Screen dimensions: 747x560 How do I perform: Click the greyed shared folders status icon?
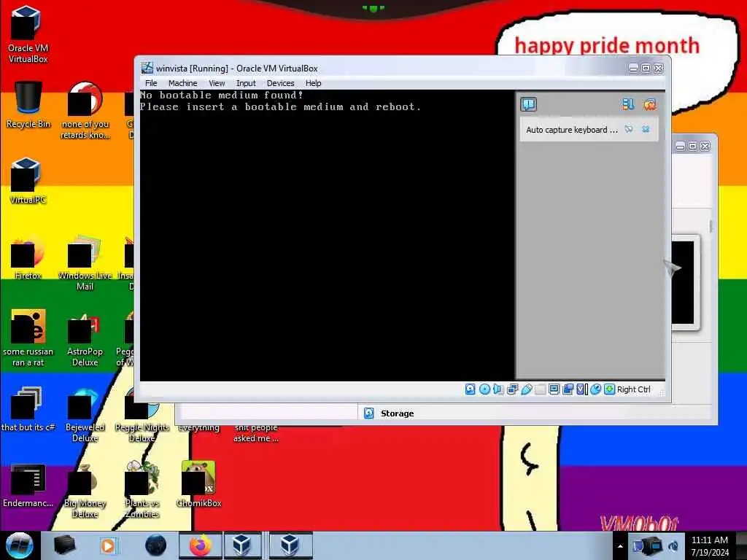click(541, 389)
